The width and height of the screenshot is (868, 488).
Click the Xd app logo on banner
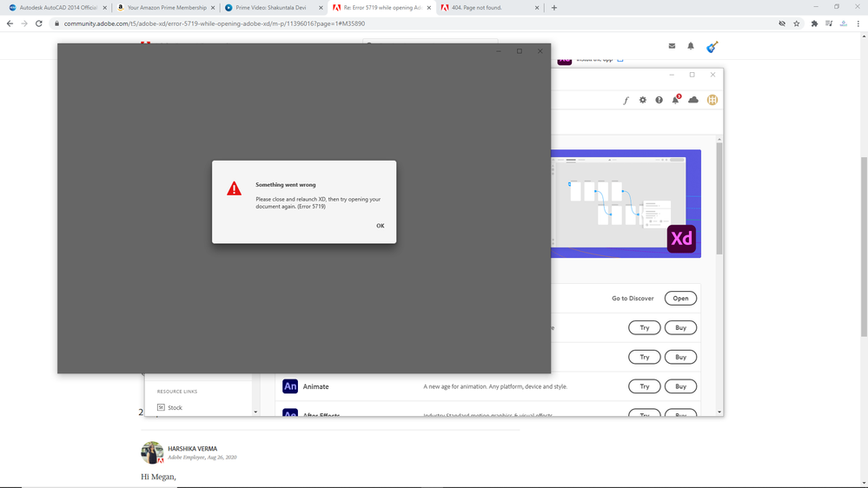681,239
